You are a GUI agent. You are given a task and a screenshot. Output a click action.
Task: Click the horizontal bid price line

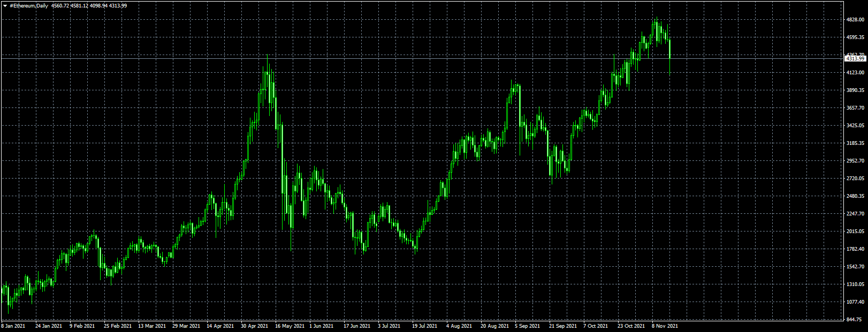point(422,56)
